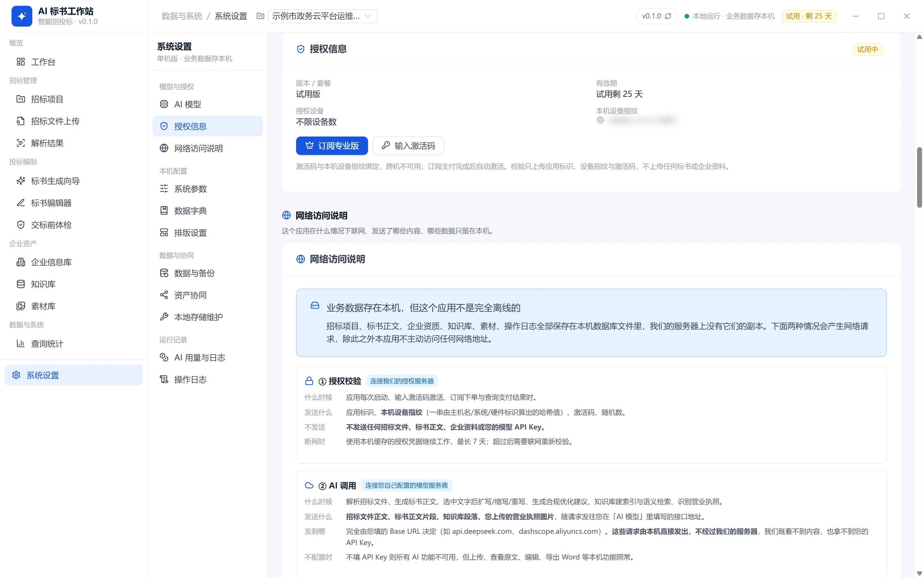The width and height of the screenshot is (924, 578).
Task: Click the 试用中 status badge
Action: (x=867, y=49)
